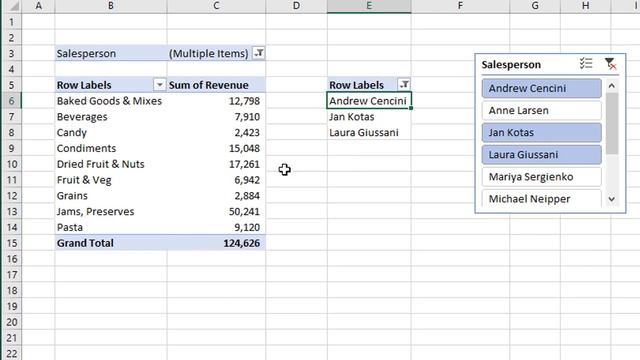Open the Salesperson report filter dropdown
This screenshot has height=360, width=640.
[x=259, y=53]
